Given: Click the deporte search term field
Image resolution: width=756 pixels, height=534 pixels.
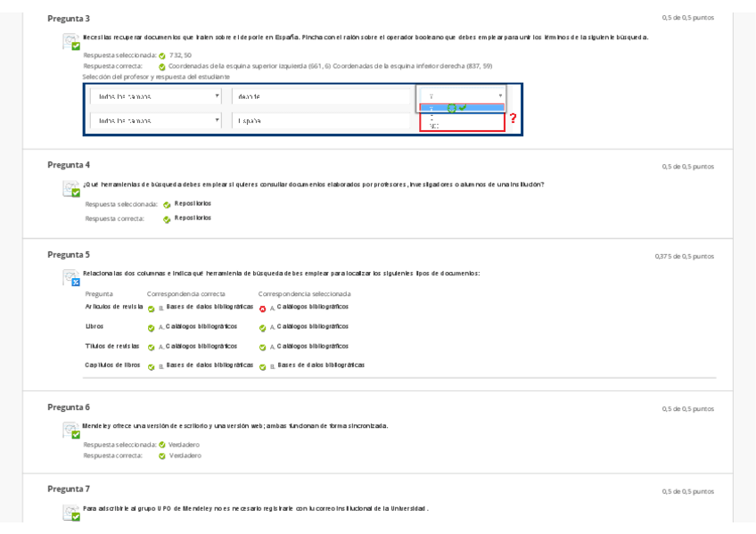Looking at the screenshot, I should click(321, 96).
